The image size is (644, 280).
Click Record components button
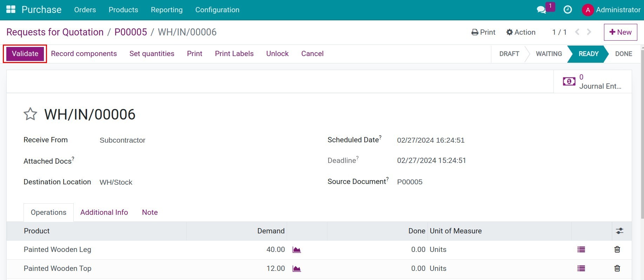[84, 54]
